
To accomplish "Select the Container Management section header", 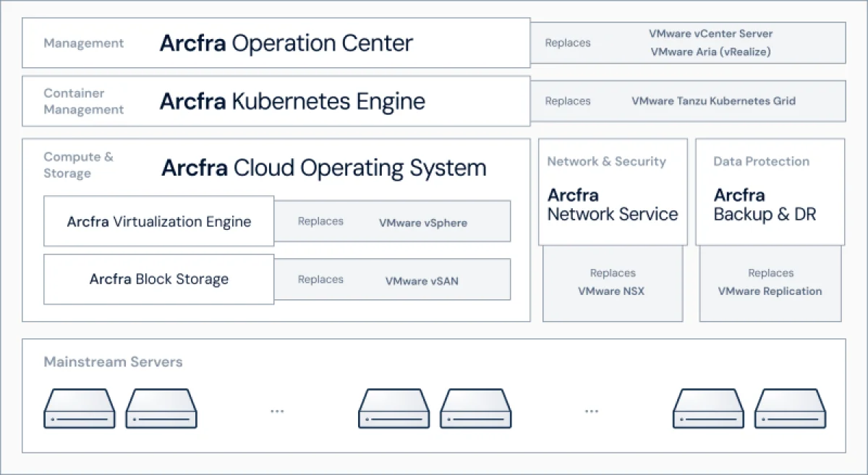I will (x=75, y=101).
